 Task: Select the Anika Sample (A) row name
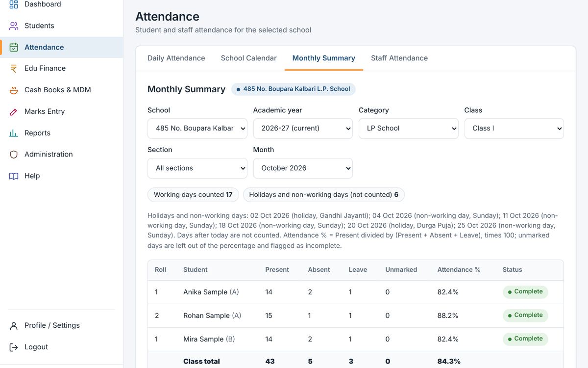tap(211, 292)
